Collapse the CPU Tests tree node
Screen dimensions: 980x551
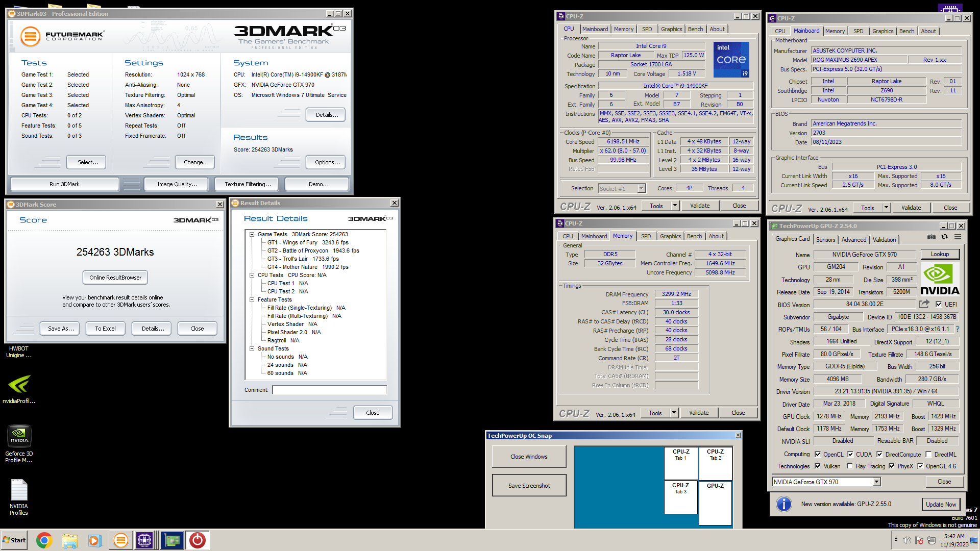coord(252,275)
